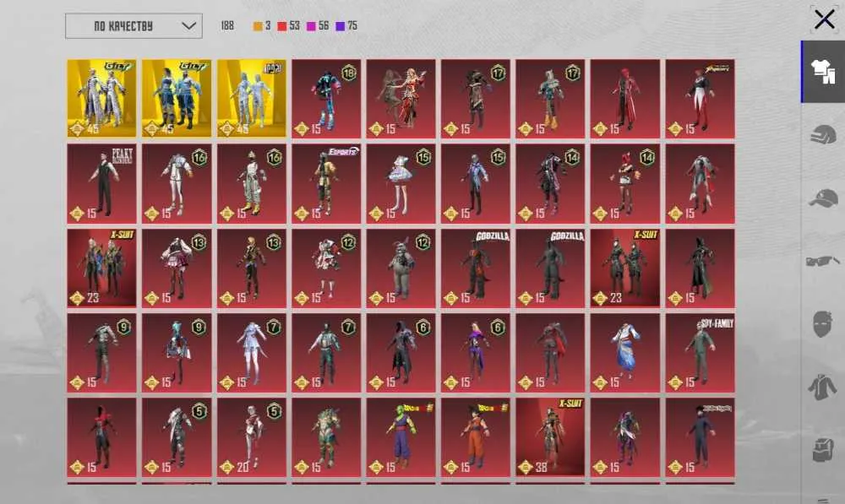The width and height of the screenshot is (845, 504).
Task: Pick the X-Suit priced at 38
Action: (550, 437)
